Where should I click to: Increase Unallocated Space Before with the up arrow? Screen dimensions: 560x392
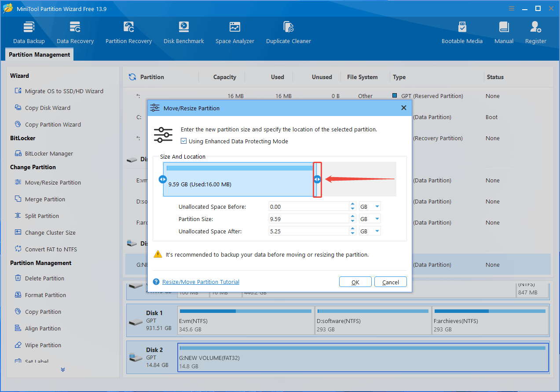[352, 204]
